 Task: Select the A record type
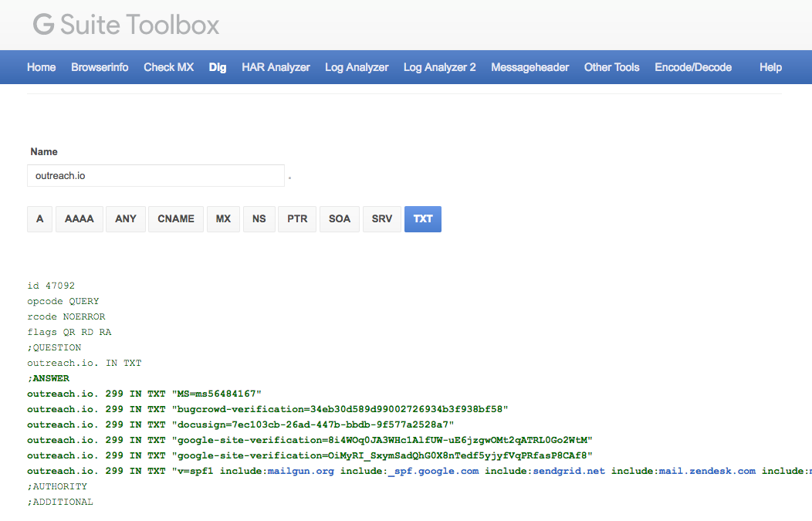coord(39,218)
